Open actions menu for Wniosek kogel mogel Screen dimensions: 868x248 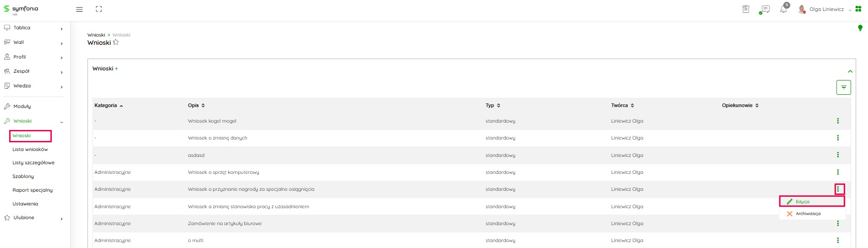pos(838,121)
